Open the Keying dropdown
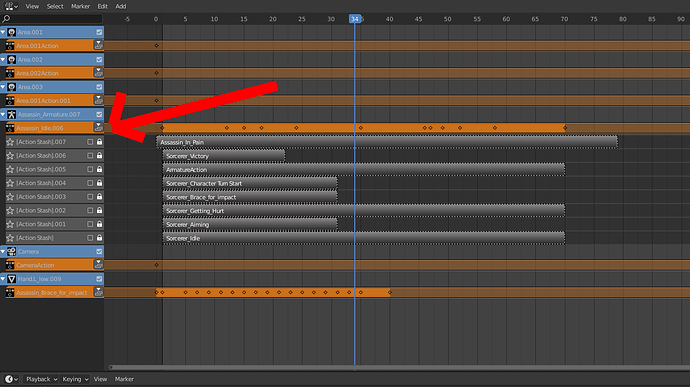The width and height of the screenshot is (690, 387). tap(75, 379)
